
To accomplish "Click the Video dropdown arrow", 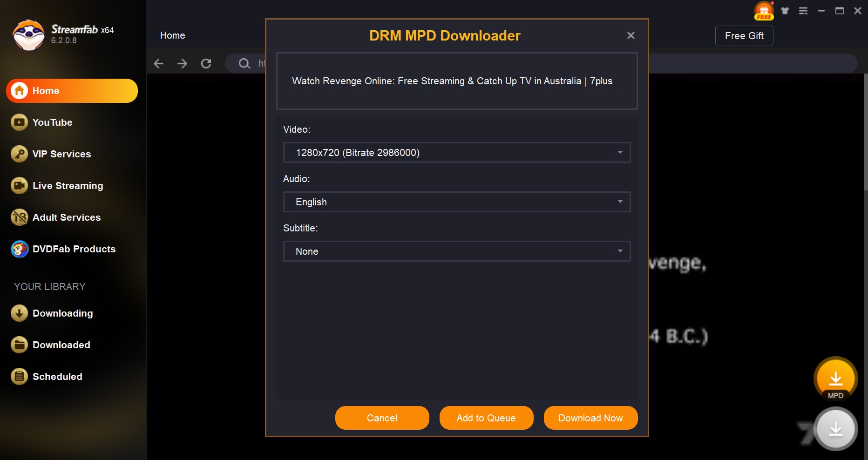I will tap(620, 152).
